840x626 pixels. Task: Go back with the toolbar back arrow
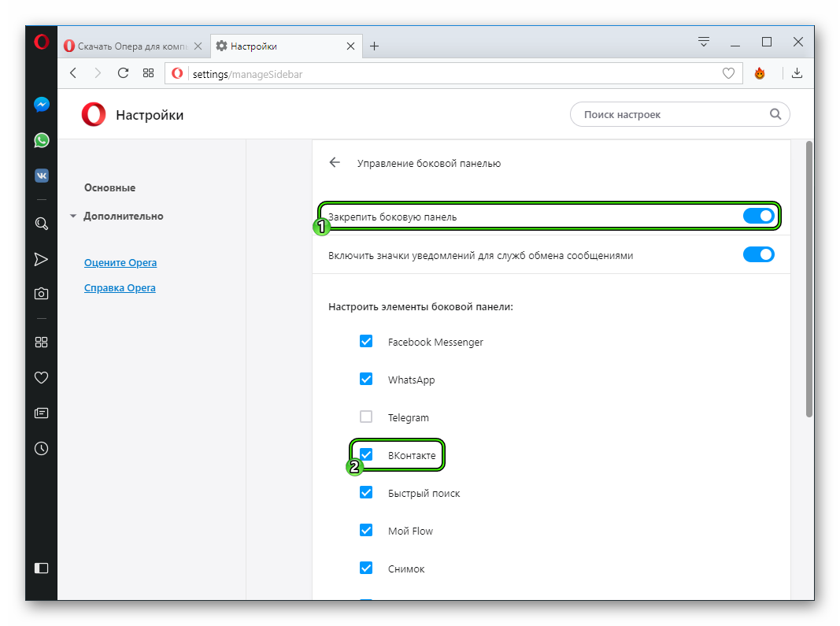73,73
